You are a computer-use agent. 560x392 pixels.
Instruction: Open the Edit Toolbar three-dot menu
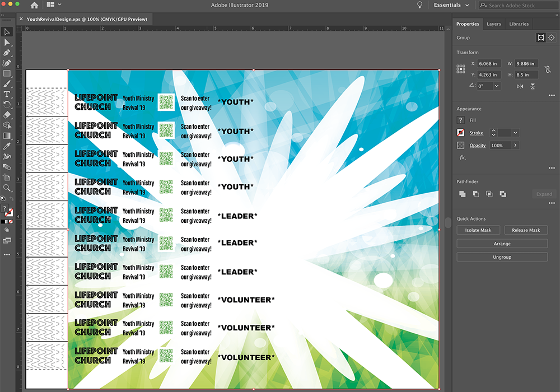point(7,255)
